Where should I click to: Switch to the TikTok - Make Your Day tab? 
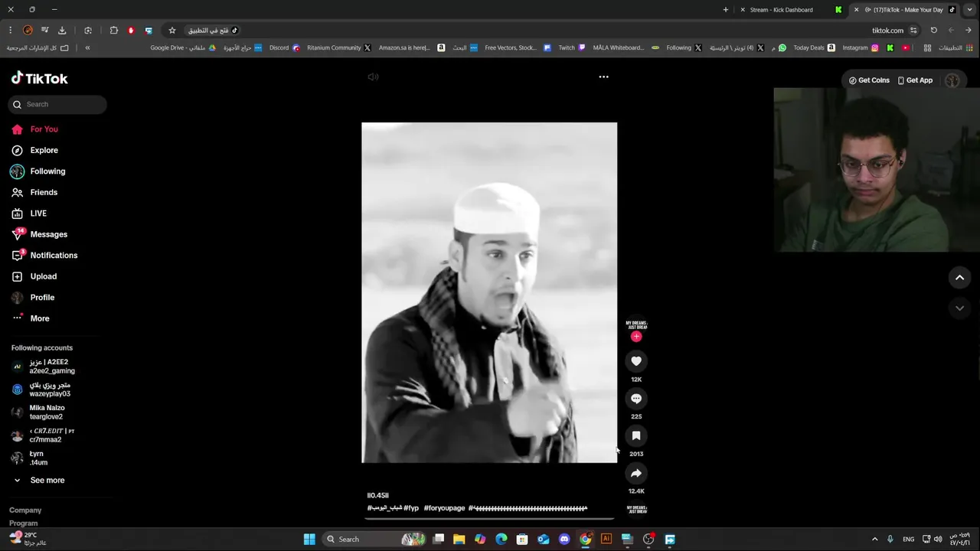(x=906, y=10)
